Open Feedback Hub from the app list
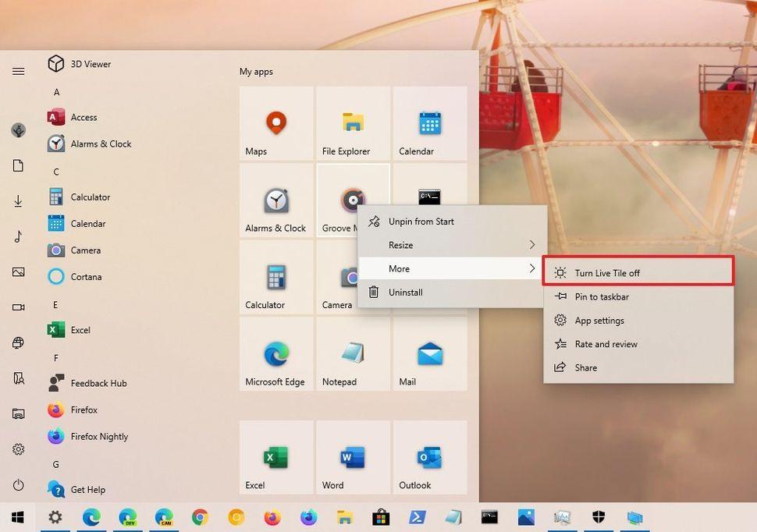757x532 pixels. point(88,383)
